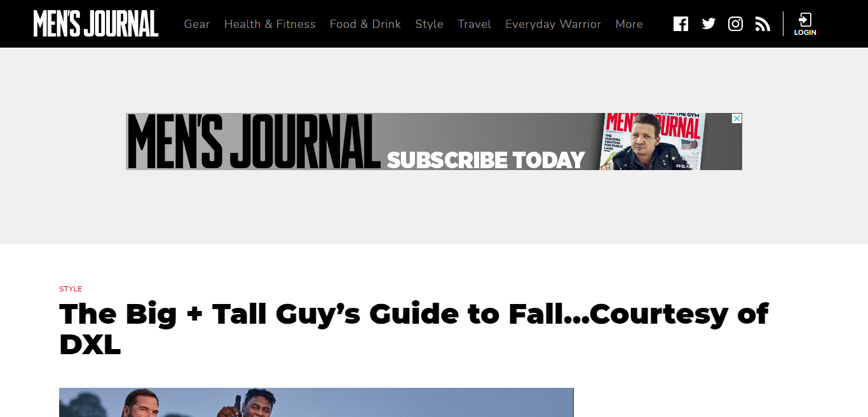Close the ad using the AdChoices icon
868x417 pixels.
736,118
